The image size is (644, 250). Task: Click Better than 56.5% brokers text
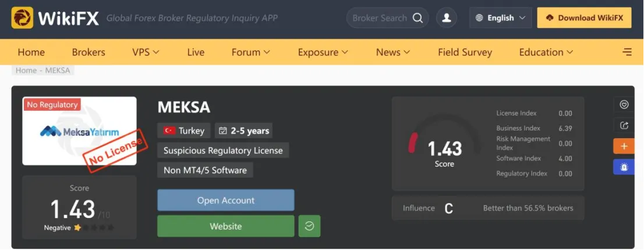pos(528,208)
